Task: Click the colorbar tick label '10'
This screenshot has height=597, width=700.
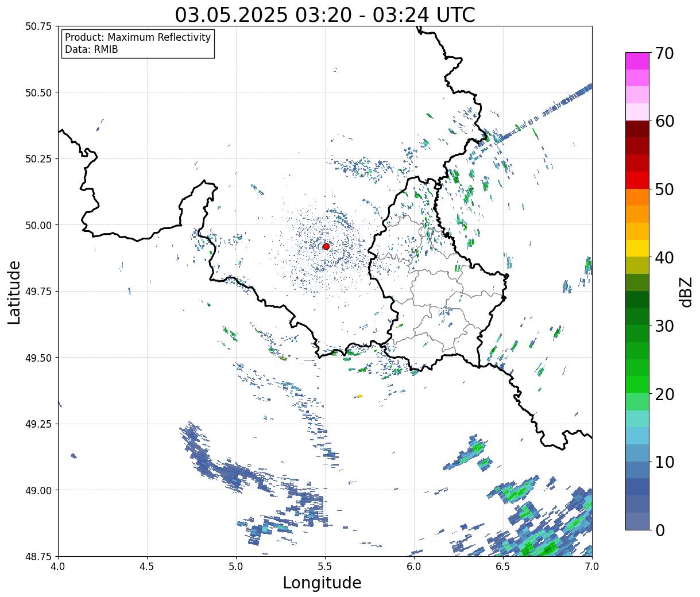Action: coord(664,462)
